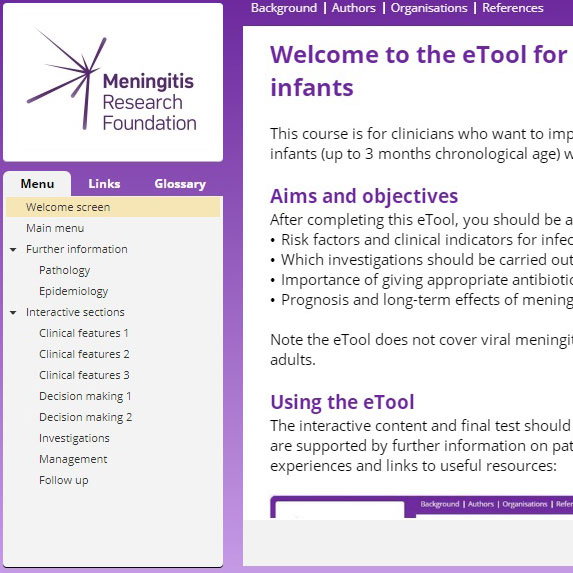Switch to the Links tab

point(104,184)
